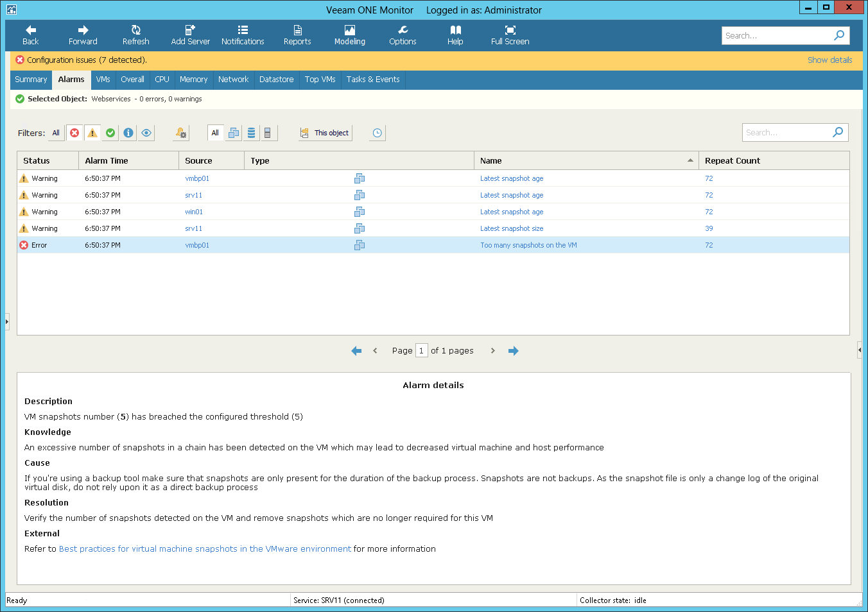The height and width of the screenshot is (612, 868).
Task: Open the Memory tab
Action: (193, 80)
